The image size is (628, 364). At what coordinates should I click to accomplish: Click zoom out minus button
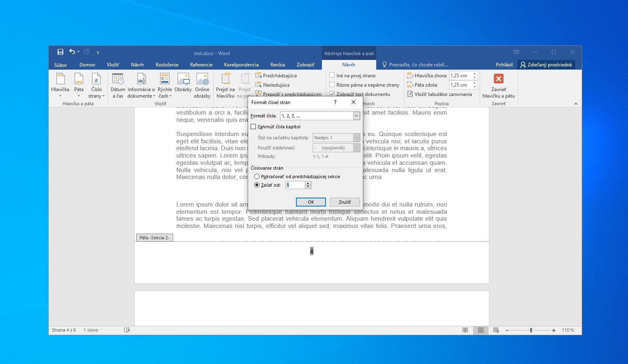507,330
